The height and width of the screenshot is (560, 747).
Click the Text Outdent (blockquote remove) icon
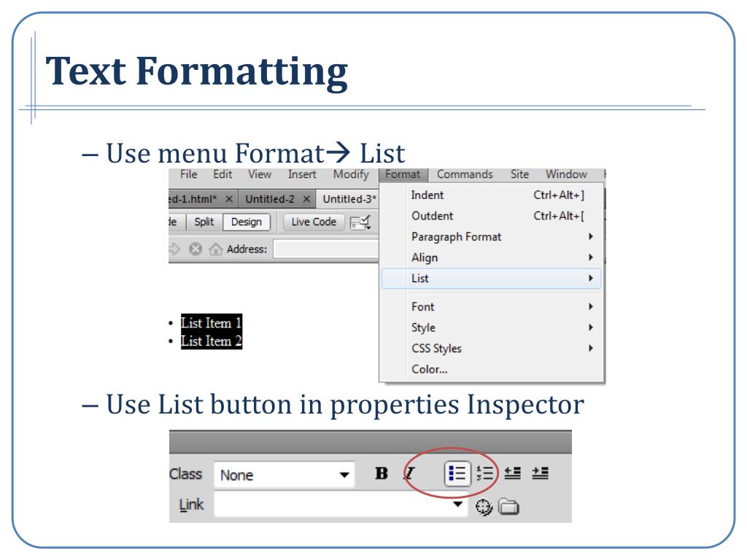point(513,473)
